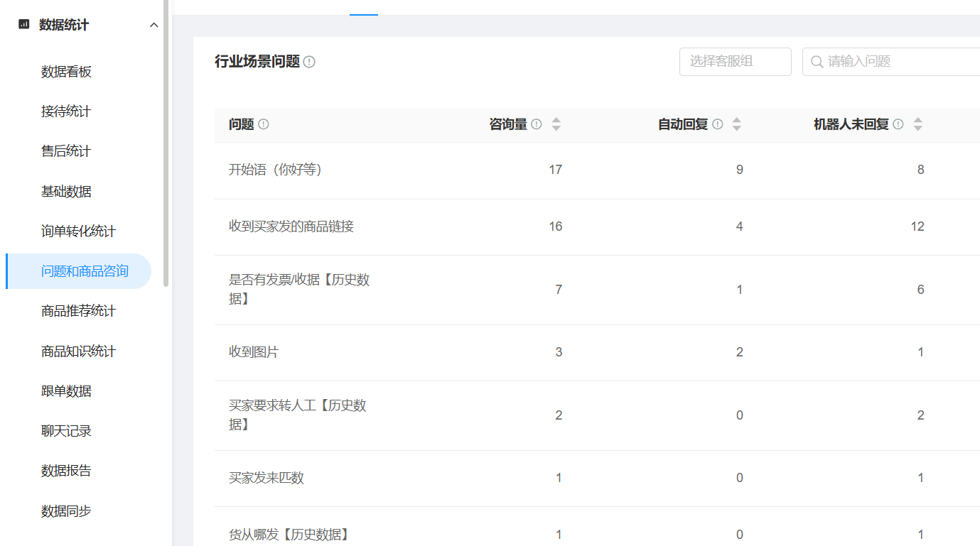
Task: Click 咨询量 value 7 for 发票/收据 row
Action: (559, 290)
